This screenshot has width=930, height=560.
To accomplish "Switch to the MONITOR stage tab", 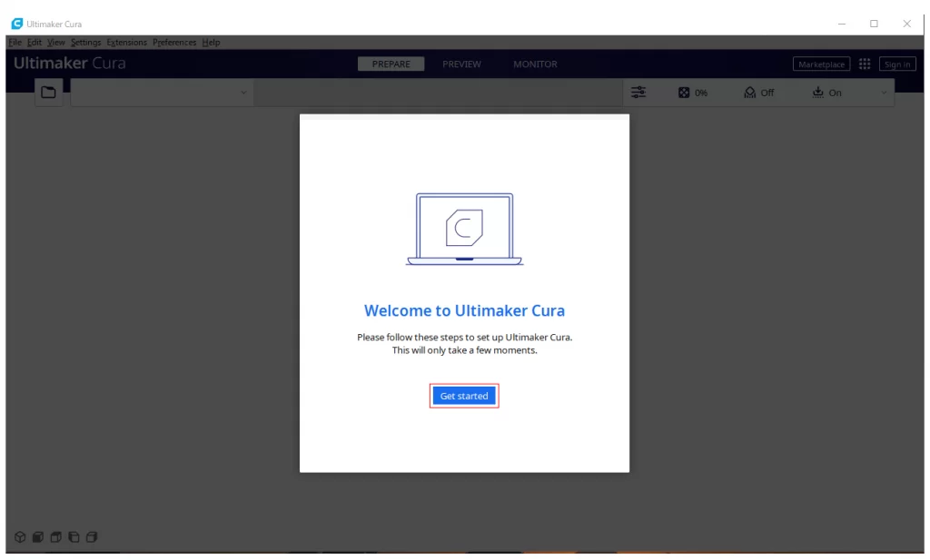I will point(535,64).
